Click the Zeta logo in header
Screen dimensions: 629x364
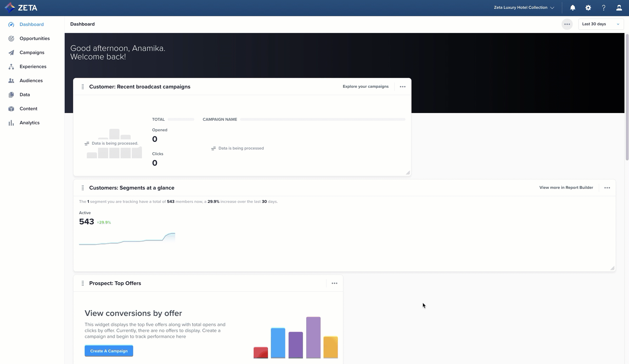21,8
